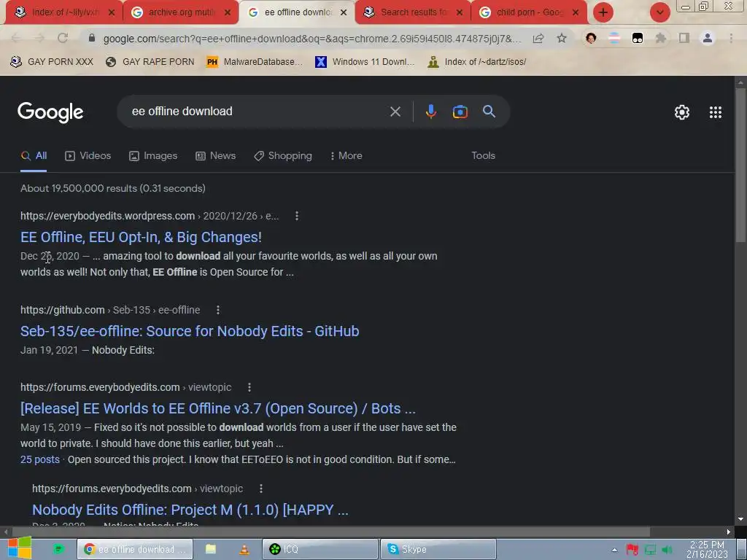
Task: Open '[Release] EE Worlds to EE Offline v3.7' result
Action: [218, 408]
